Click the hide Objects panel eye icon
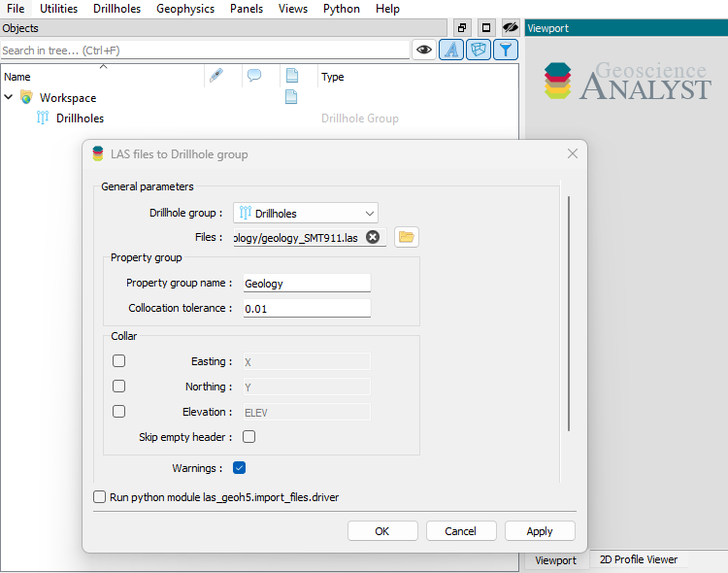Viewport: 728px width, 573px height. pyautogui.click(x=511, y=28)
